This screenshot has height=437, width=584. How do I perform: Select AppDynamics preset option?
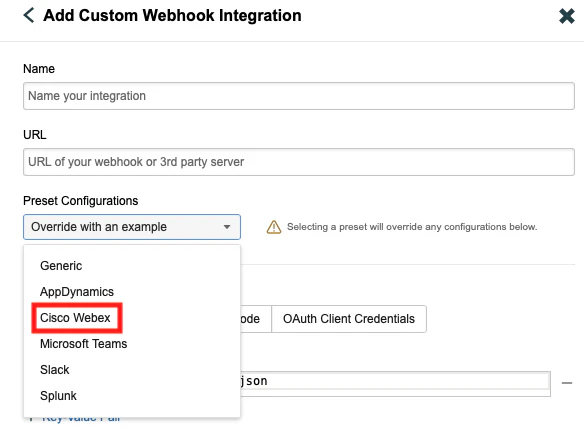(x=77, y=292)
